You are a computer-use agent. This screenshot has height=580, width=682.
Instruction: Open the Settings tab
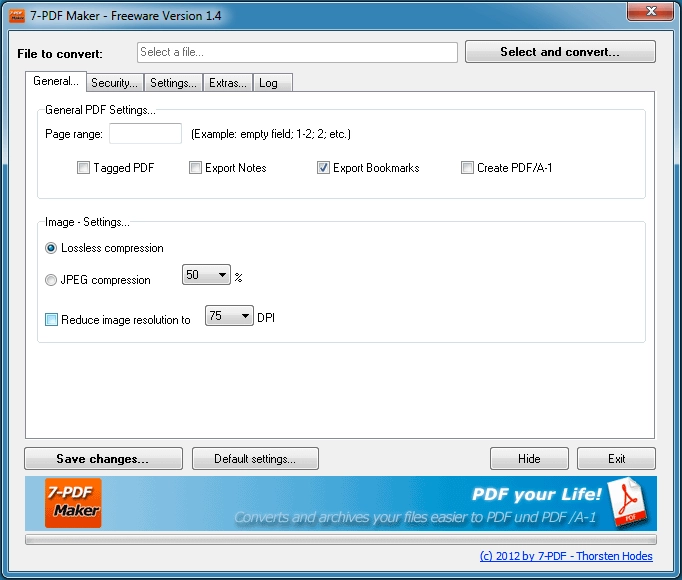pos(173,83)
